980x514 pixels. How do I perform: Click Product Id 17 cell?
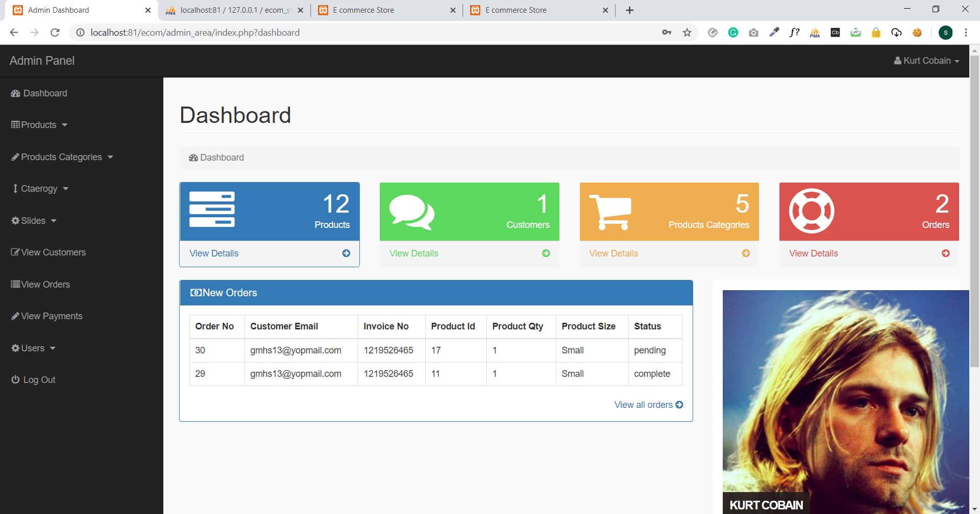[456, 350]
